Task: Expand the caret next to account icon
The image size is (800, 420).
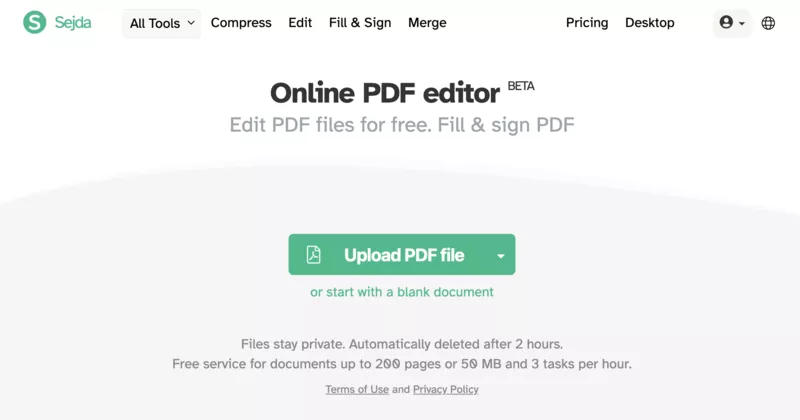Action: (742, 23)
